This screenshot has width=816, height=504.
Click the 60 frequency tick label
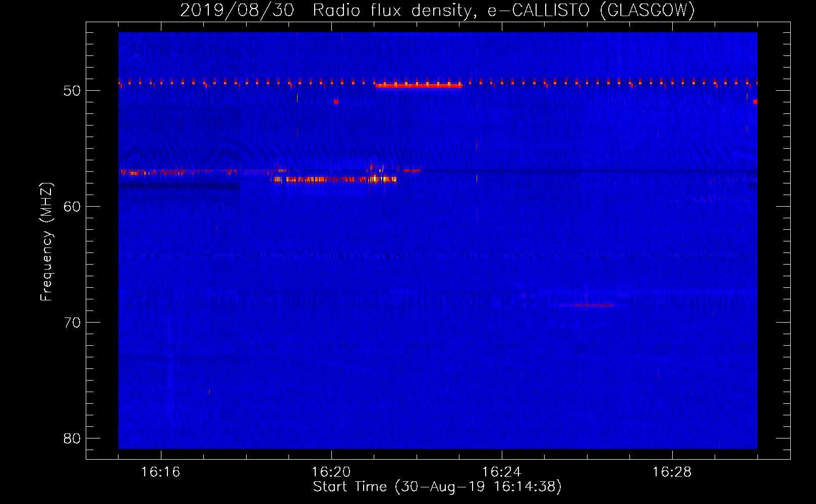(73, 207)
